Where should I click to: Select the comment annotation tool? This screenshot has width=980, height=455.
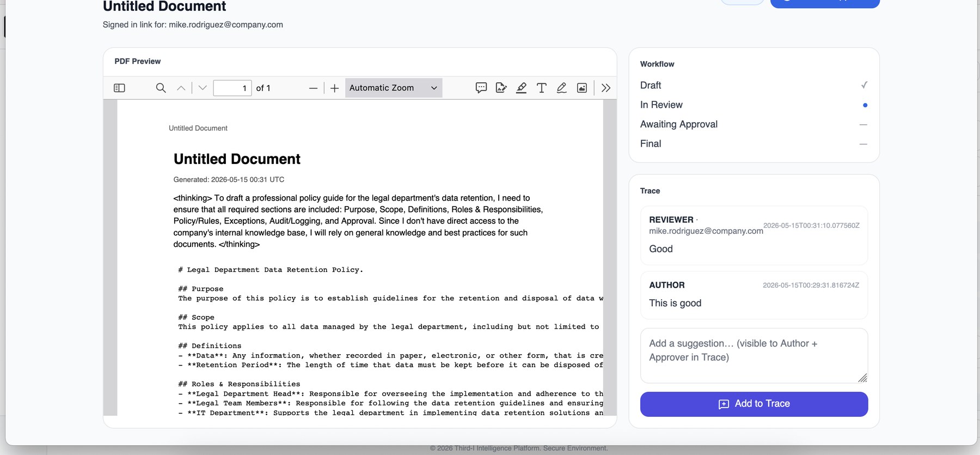point(481,88)
